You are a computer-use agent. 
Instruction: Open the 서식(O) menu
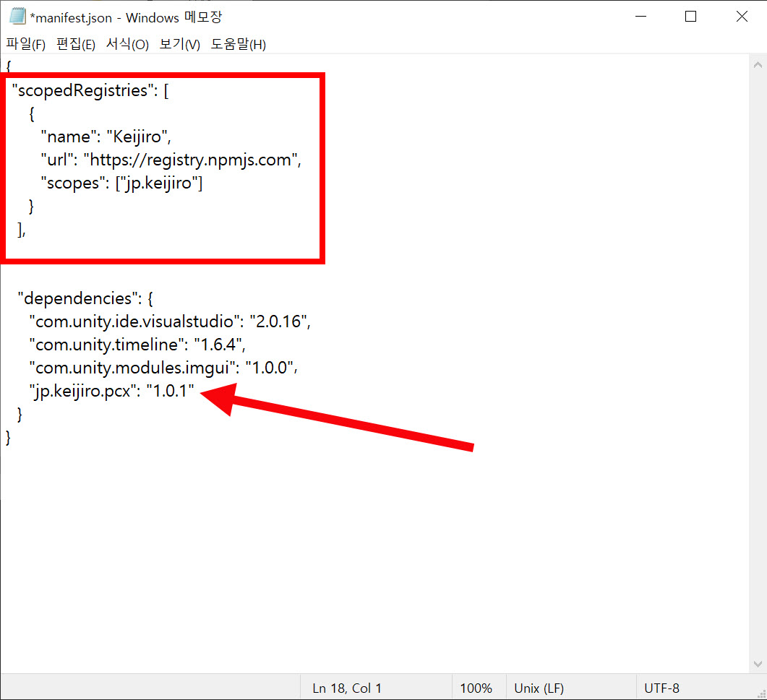pos(127,45)
